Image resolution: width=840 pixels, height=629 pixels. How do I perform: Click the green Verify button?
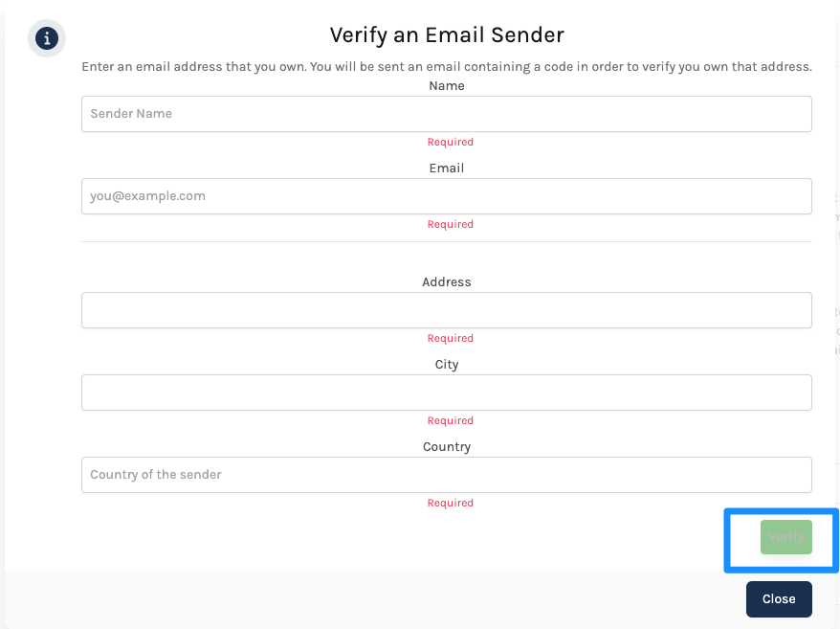785,537
